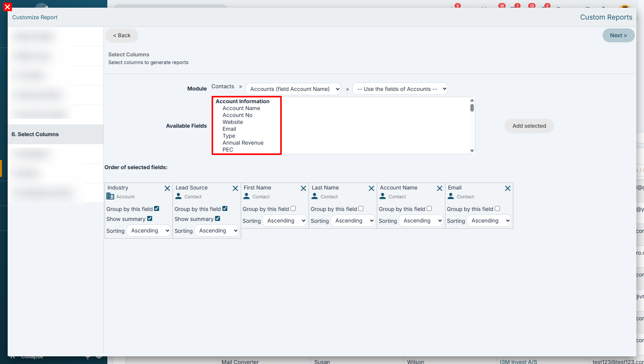
Task: Select the 6. Select Columns step
Action: pyautogui.click(x=56, y=134)
